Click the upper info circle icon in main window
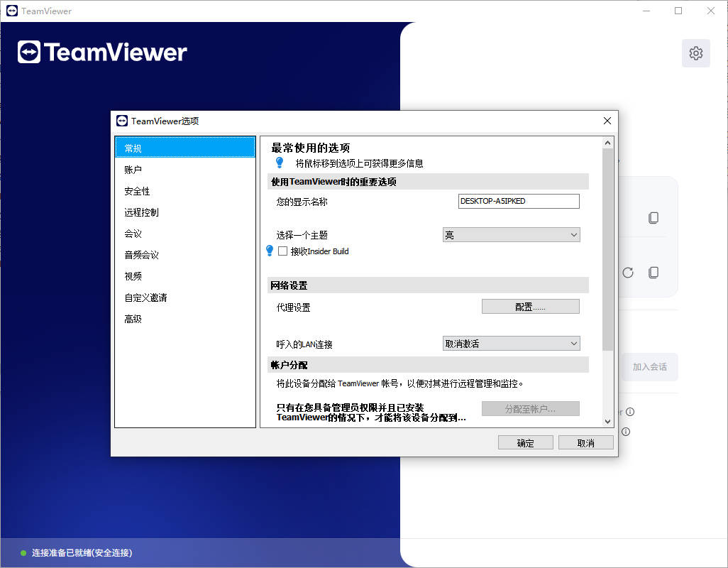The height and width of the screenshot is (568, 728). pyautogui.click(x=630, y=412)
